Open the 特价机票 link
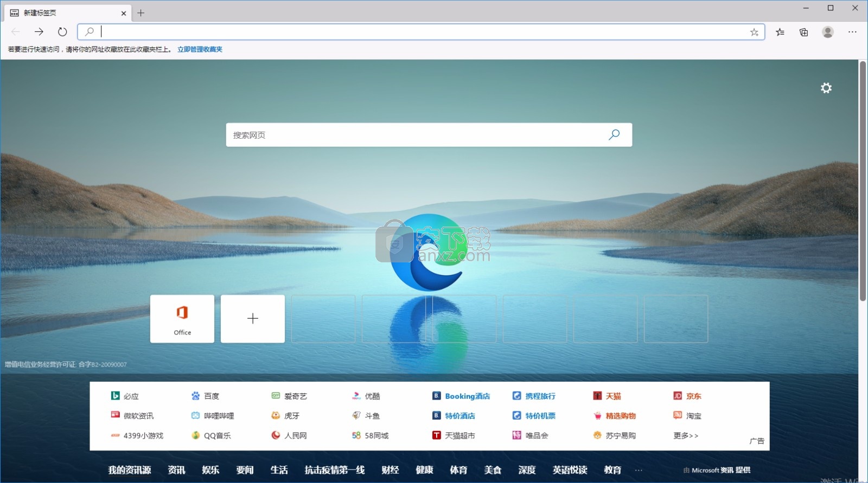Image resolution: width=868 pixels, height=483 pixels. [534, 416]
